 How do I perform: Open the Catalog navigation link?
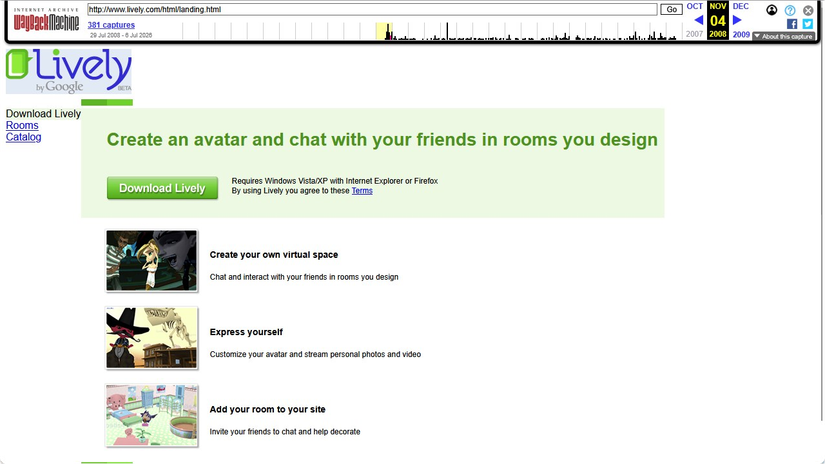24,137
